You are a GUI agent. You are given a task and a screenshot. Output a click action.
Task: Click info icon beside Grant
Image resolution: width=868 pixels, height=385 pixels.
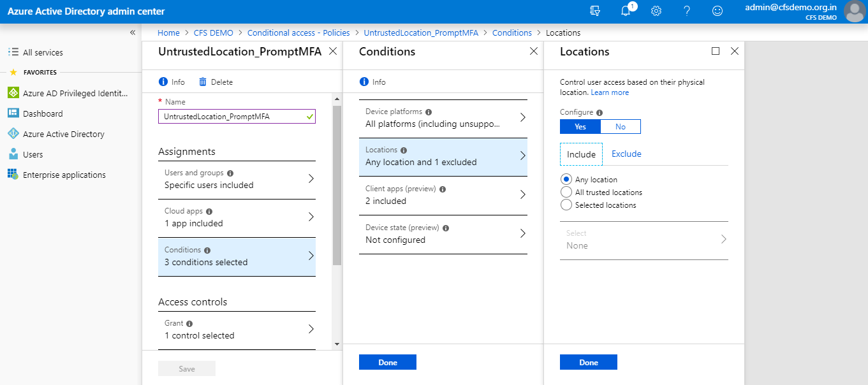pyautogui.click(x=189, y=324)
